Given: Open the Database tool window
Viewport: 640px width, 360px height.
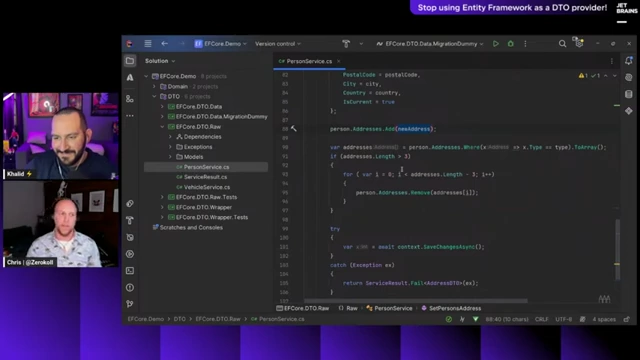Looking at the screenshot, I should click(x=629, y=94).
